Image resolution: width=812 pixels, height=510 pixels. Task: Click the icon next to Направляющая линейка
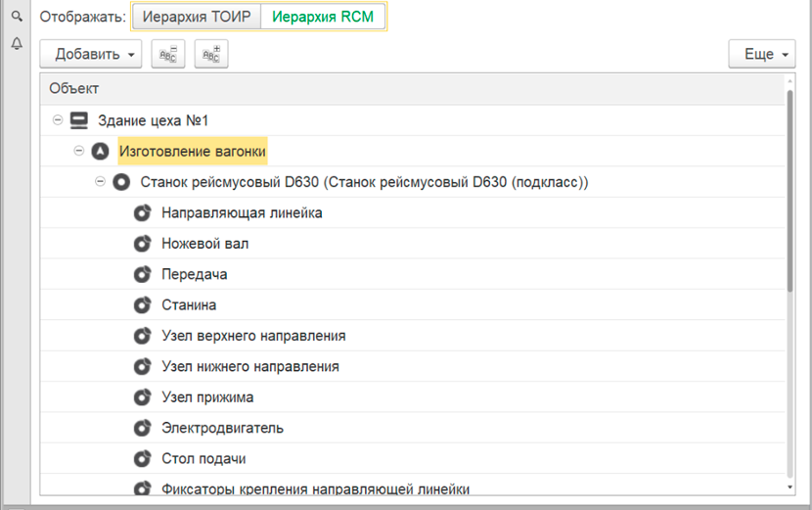pos(143,213)
